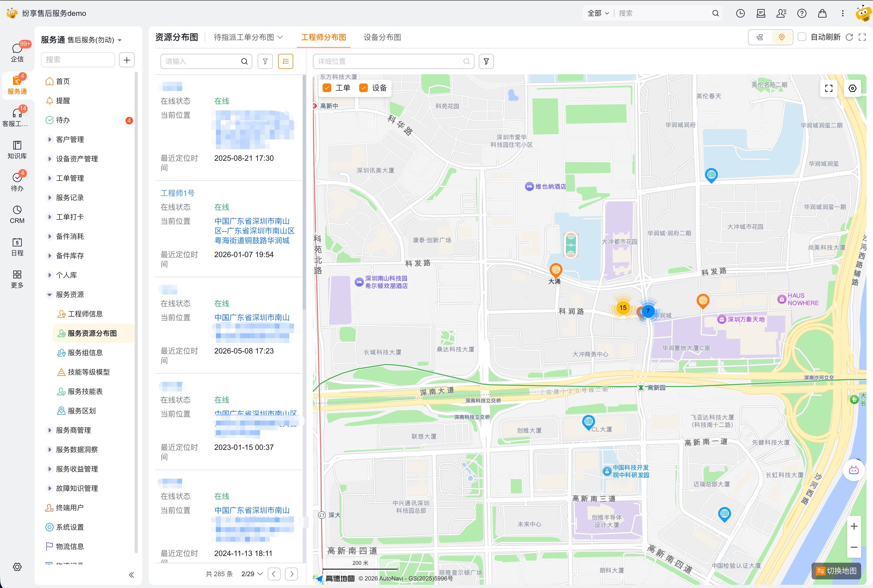The image size is (873, 588).
Task: Click the plus add button beside sidebar search
Action: click(x=127, y=60)
